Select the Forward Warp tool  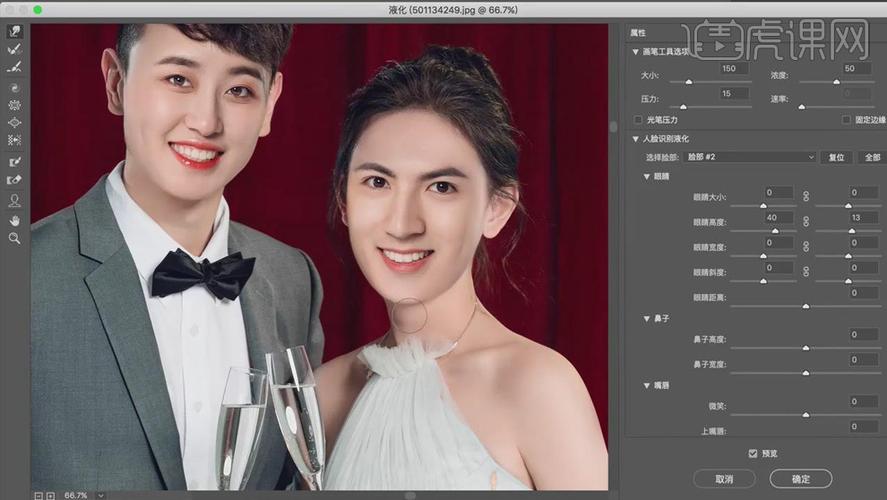pyautogui.click(x=15, y=31)
